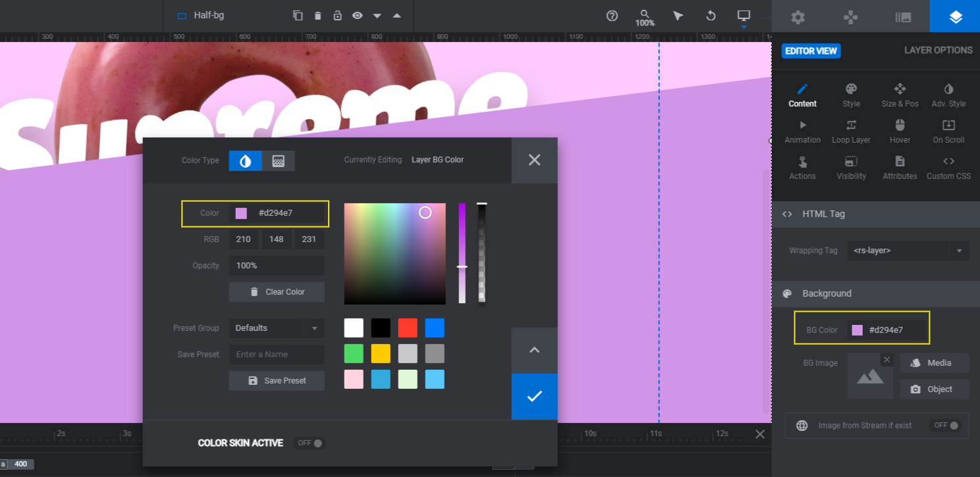Collapse picker with up chevron button
The height and width of the screenshot is (477, 980).
[534, 351]
